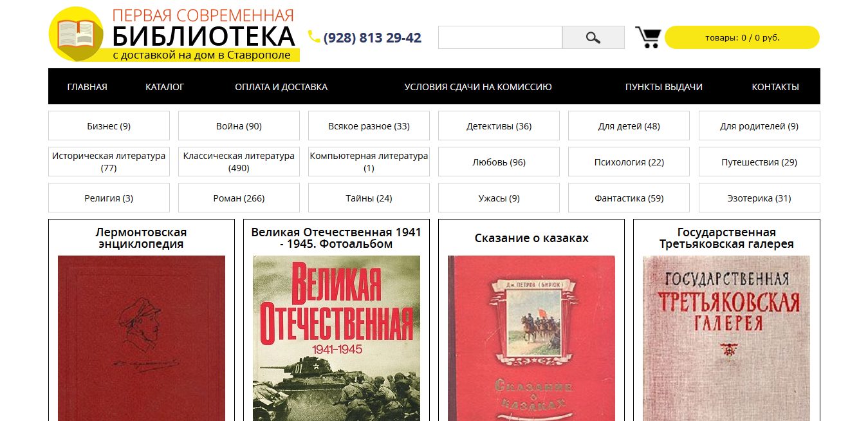Screen dimensions: 868x421
Task: Open the yellow cart total button
Action: click(742, 37)
